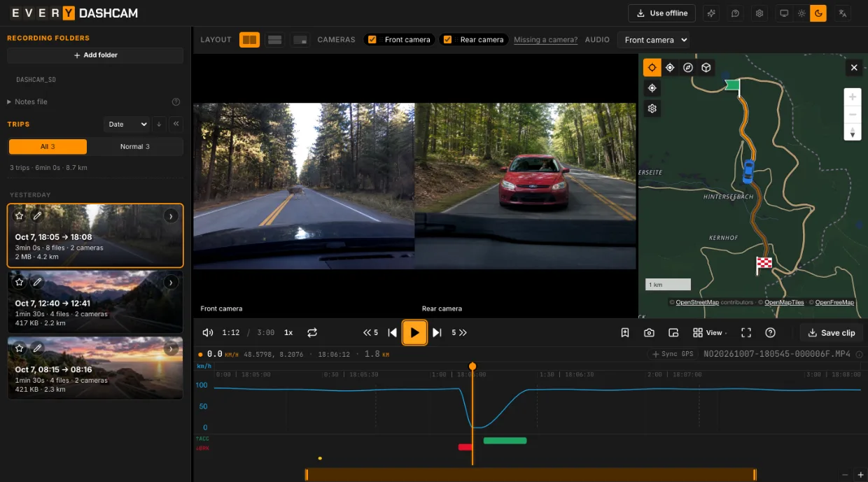
Task: Expand the Oct 7, 12:40 trip chevron
Action: [171, 282]
